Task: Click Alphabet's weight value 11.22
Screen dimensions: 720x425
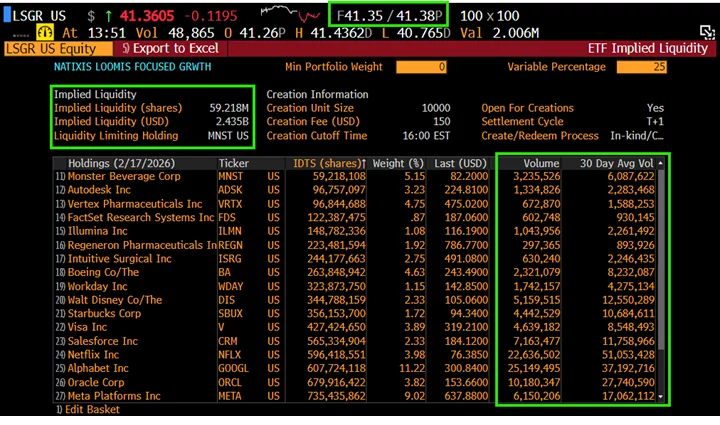Action: (x=412, y=369)
